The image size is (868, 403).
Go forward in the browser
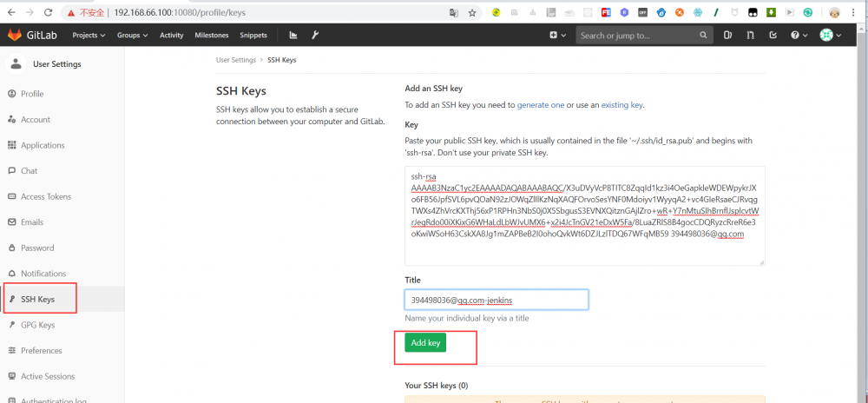pos(30,12)
